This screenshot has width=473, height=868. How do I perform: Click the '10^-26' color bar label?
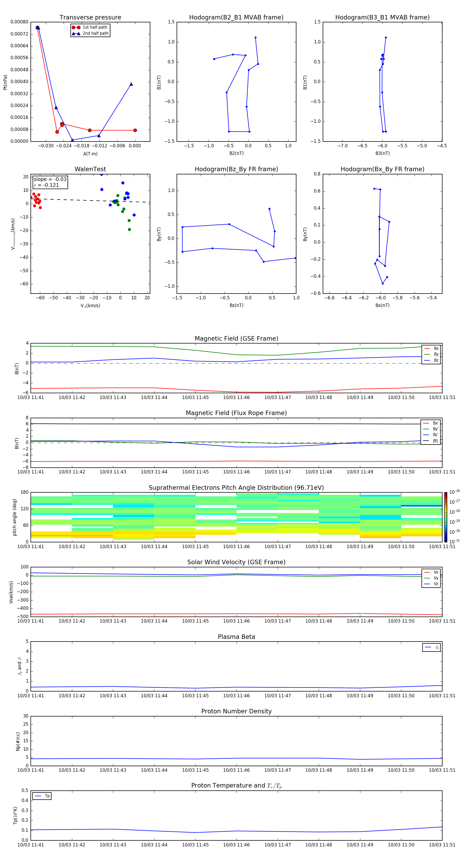[x=455, y=492]
